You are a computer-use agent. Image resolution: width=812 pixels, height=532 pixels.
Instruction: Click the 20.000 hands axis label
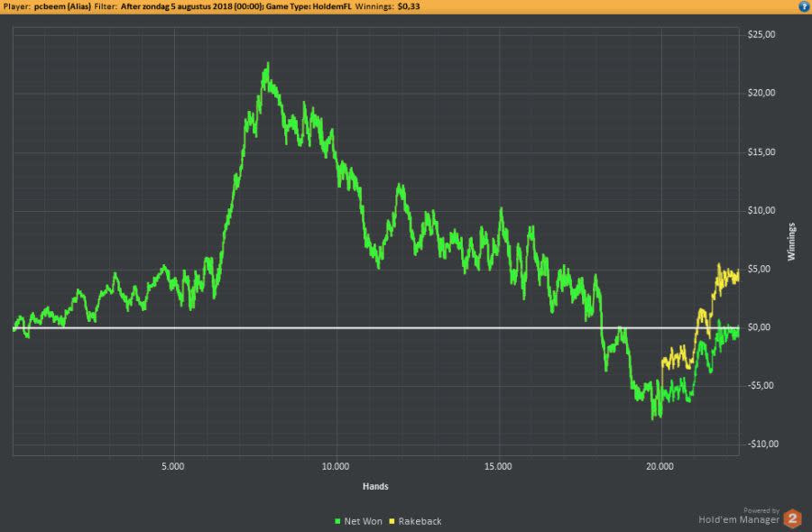point(660,466)
